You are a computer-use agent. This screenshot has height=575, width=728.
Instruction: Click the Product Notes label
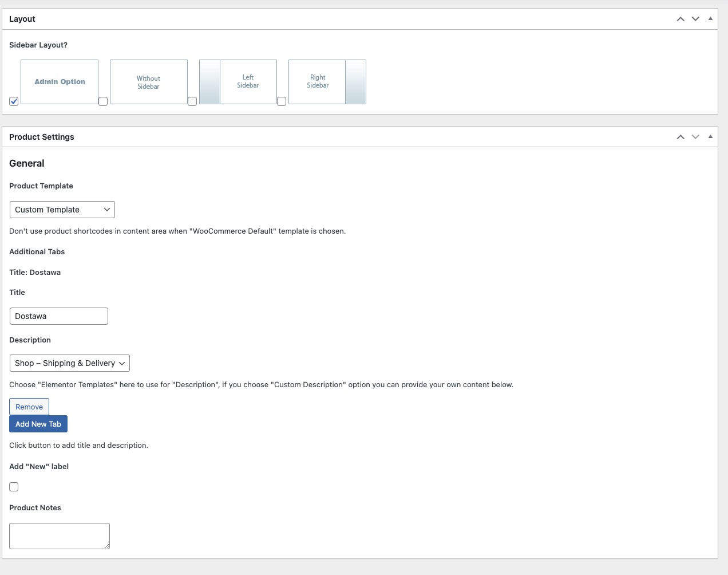click(x=35, y=507)
